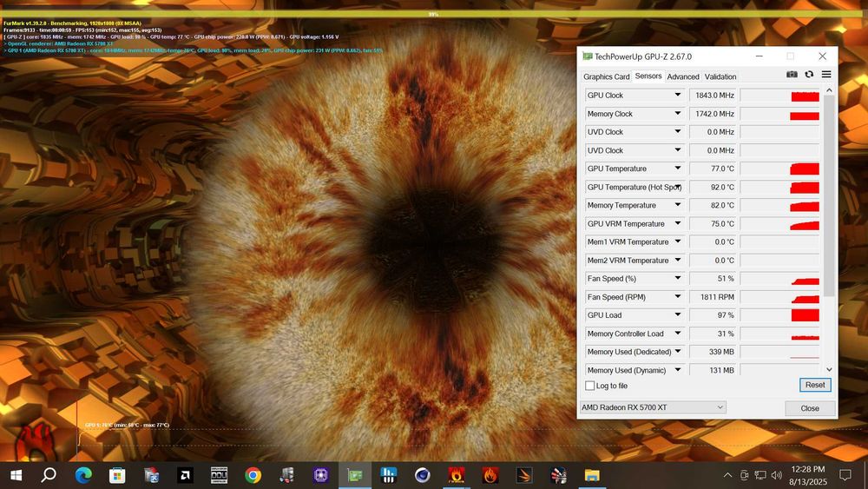The height and width of the screenshot is (489, 868).
Task: Click the GPU-Z refresh icon
Action: pyautogui.click(x=809, y=76)
